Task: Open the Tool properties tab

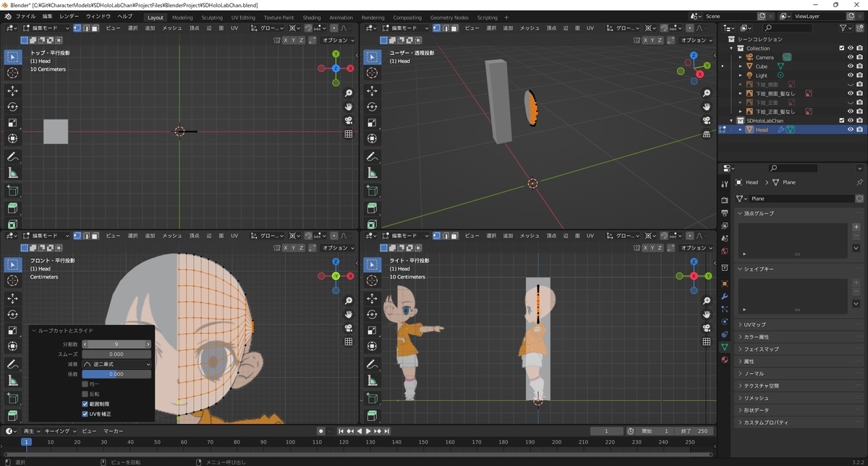Action: tap(725, 184)
